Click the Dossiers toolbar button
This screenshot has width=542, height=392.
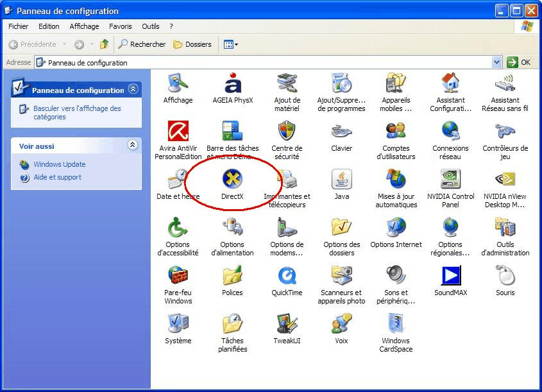click(192, 44)
